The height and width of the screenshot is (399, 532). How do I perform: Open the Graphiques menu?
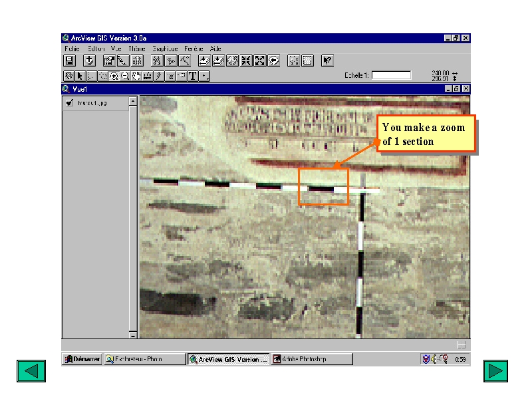coord(165,49)
